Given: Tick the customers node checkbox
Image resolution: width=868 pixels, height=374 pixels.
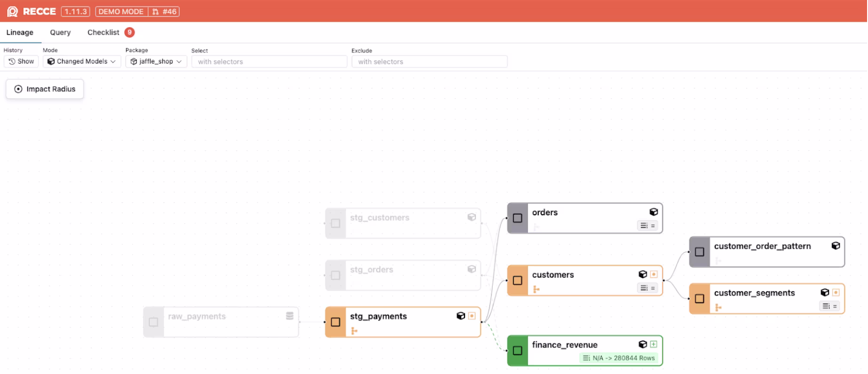Looking at the screenshot, I should pyautogui.click(x=518, y=280).
